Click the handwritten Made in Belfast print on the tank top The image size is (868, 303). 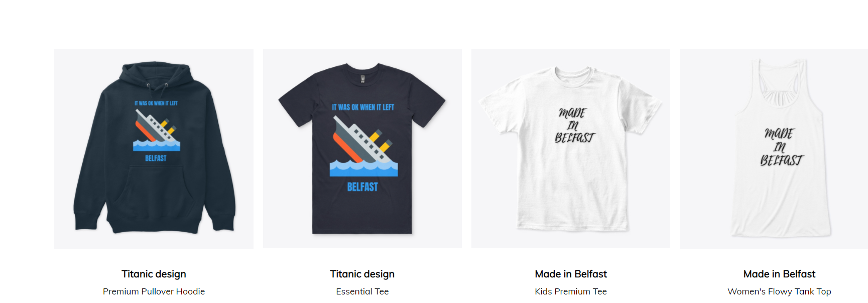point(781,147)
